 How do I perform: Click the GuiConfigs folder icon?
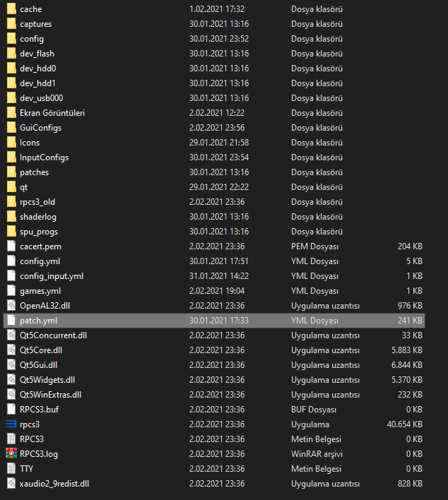[11, 128]
